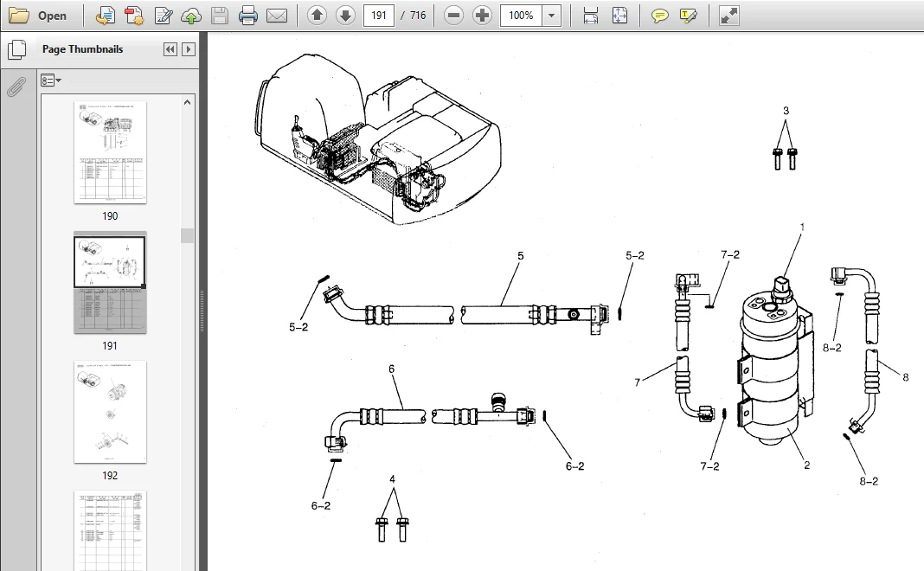Click part label 7 beside short hose
The width and height of the screenshot is (924, 571).
637,383
